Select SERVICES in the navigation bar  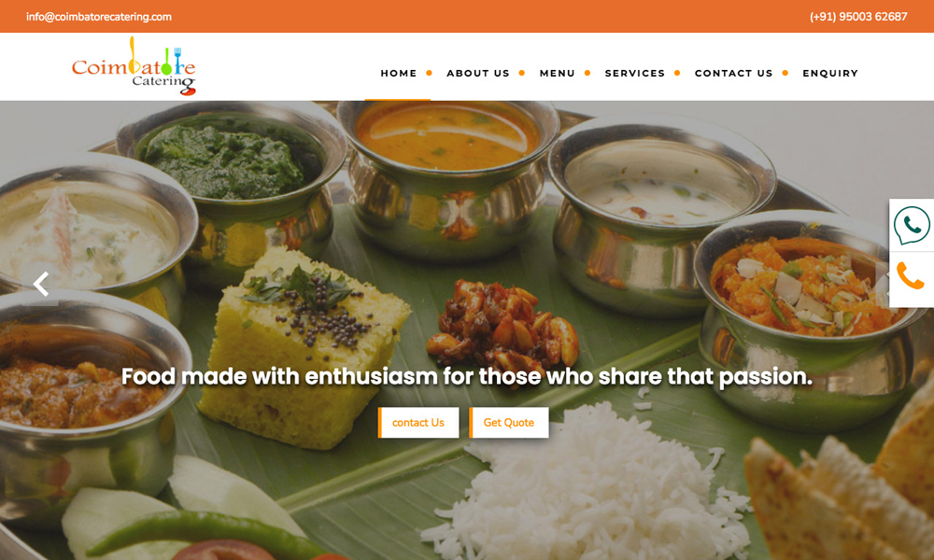[634, 73]
